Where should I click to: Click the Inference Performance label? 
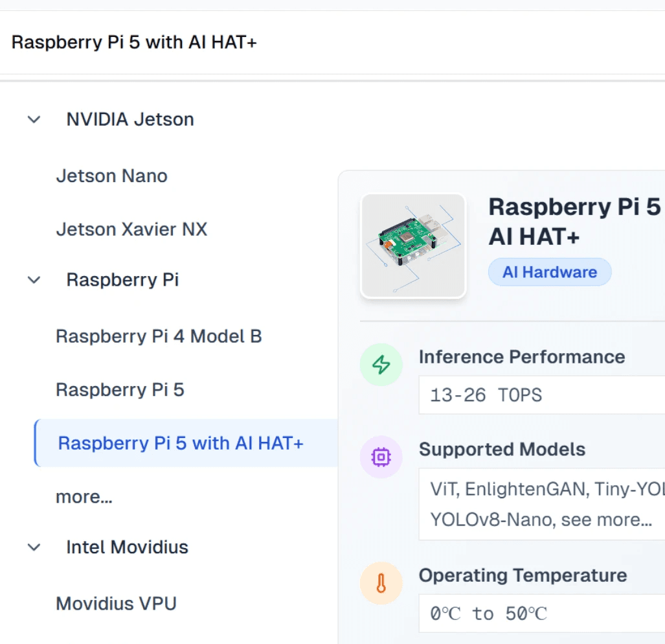point(522,357)
